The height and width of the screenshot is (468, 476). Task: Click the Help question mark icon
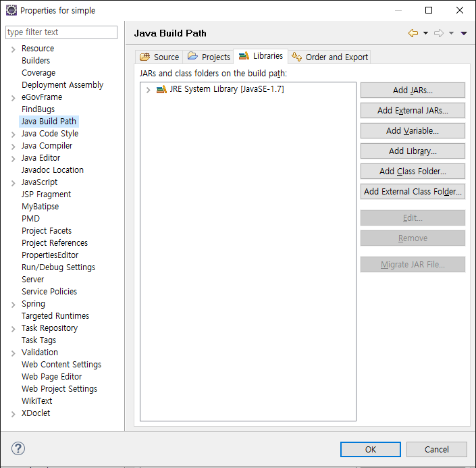(18, 448)
